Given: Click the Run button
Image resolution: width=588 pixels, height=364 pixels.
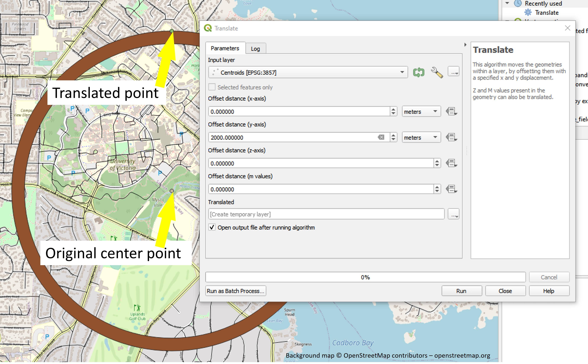Looking at the screenshot, I should [461, 291].
